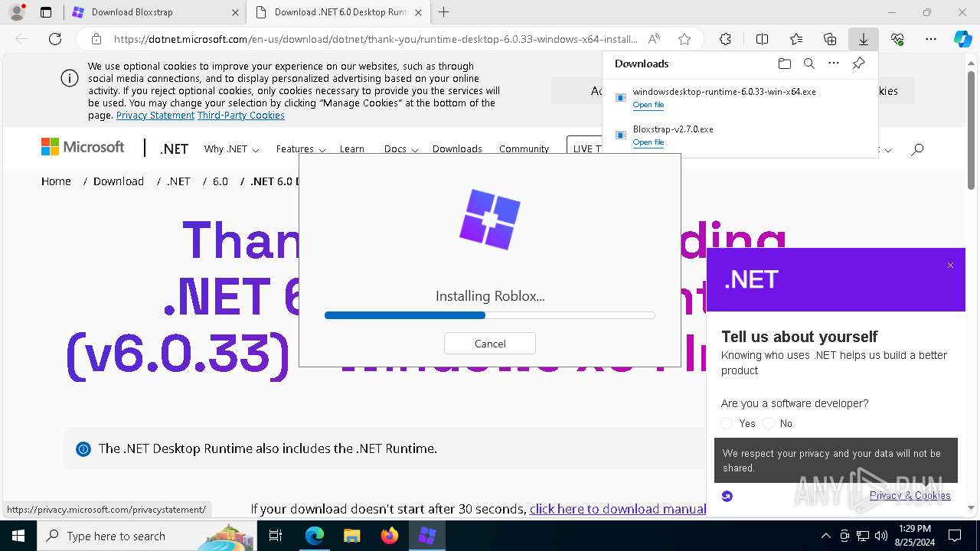Open the Learn nav item
Screen dimensions: 980x551
point(352,149)
